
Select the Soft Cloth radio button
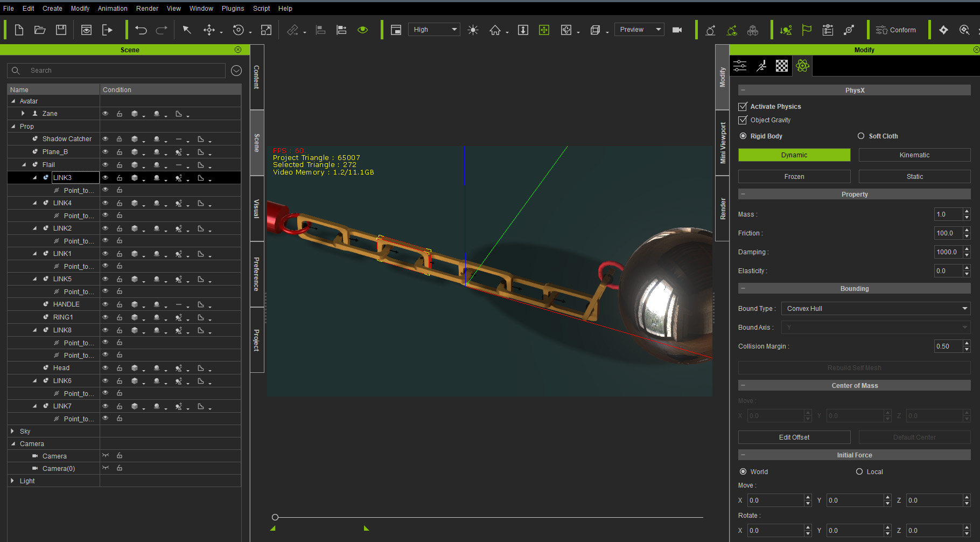coord(861,136)
